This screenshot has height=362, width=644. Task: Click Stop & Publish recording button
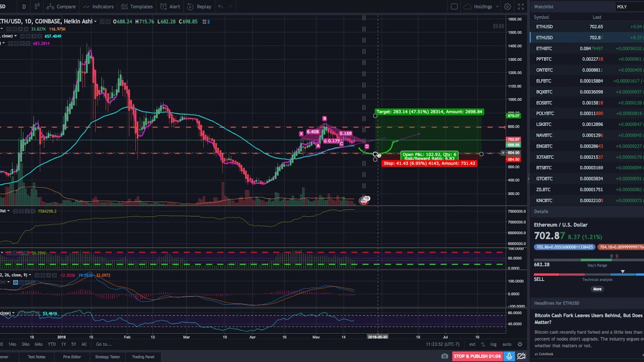477,356
